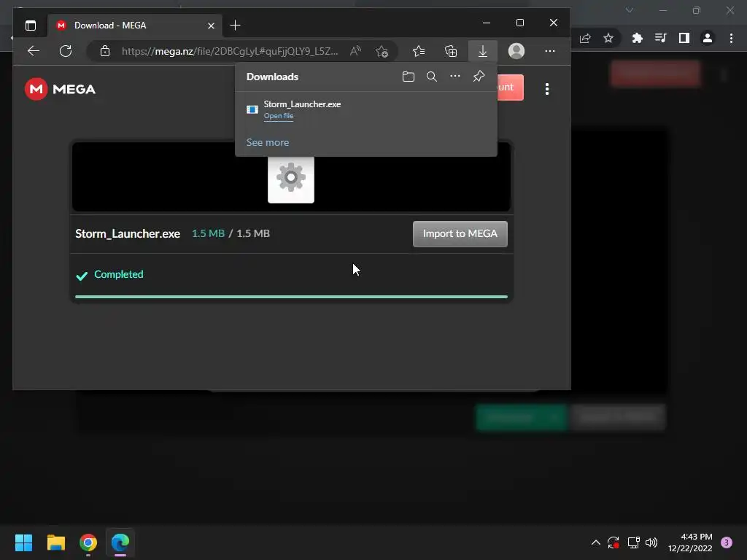This screenshot has width=747, height=560.
Task: Click the Storm_Launcher.exe file name on MEGA page
Action: tap(128, 233)
